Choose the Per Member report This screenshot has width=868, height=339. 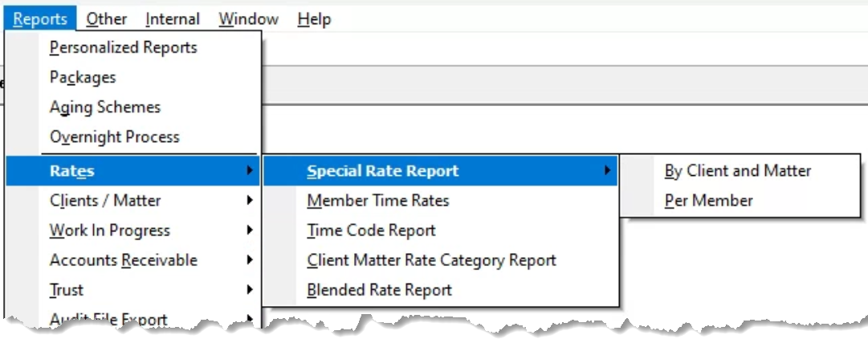pos(740,201)
